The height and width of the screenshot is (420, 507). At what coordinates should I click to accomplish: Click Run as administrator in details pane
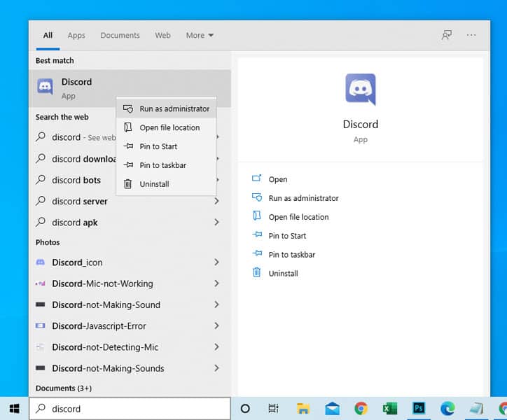[304, 198]
